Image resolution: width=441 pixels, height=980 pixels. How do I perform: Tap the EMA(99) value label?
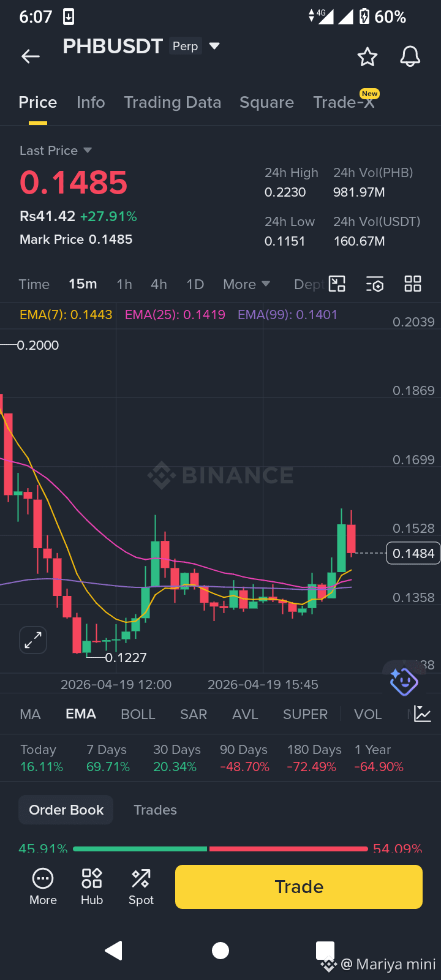pos(287,315)
